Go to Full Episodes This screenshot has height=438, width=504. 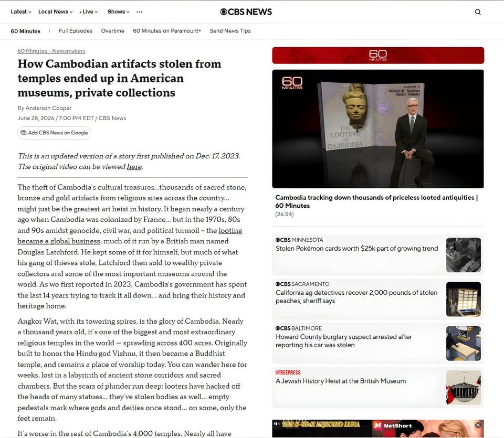76,31
